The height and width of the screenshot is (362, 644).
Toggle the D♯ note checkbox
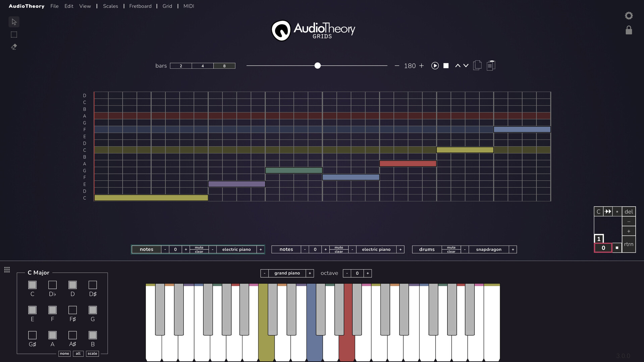point(93,285)
